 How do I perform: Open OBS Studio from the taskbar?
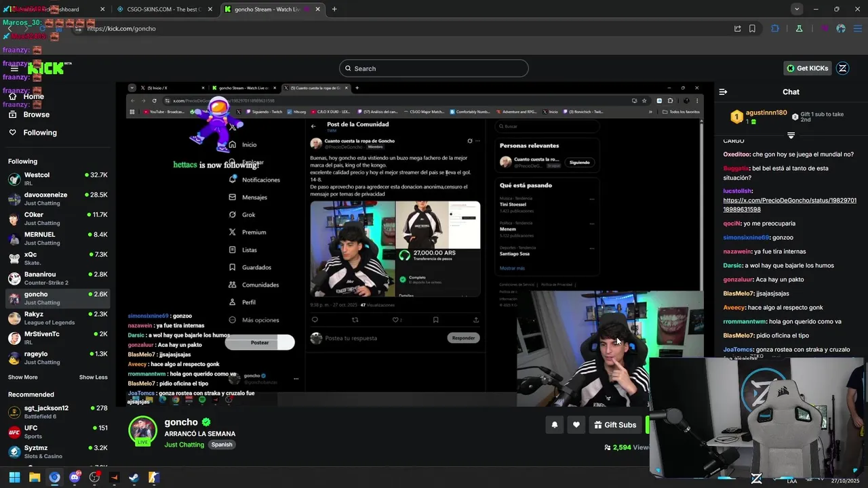[94, 477]
